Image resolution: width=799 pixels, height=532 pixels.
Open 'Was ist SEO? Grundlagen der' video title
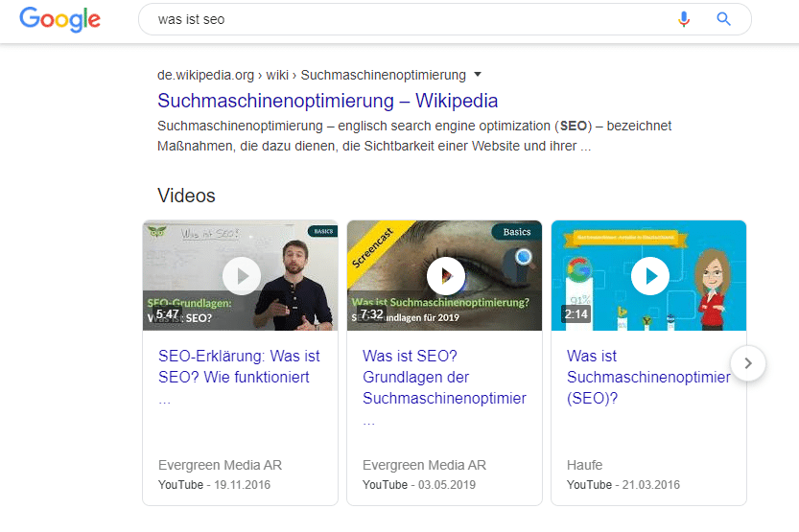coord(444,387)
